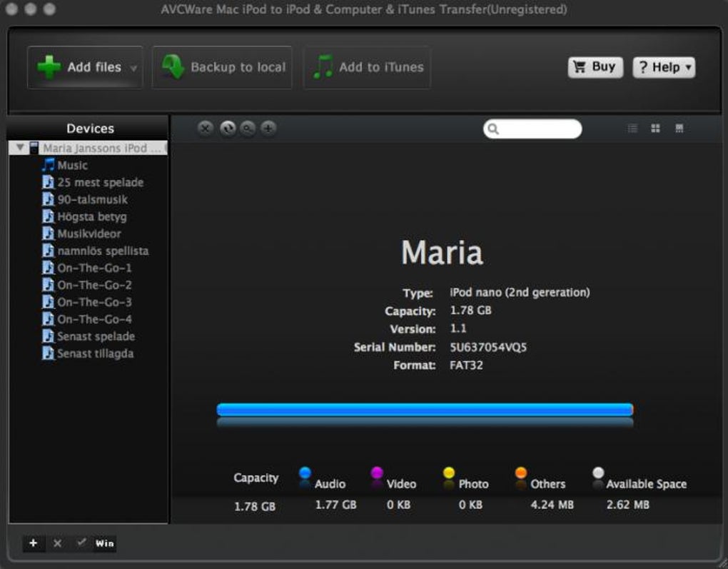Click the white Available Space legend dot
The width and height of the screenshot is (728, 569).
point(599,473)
